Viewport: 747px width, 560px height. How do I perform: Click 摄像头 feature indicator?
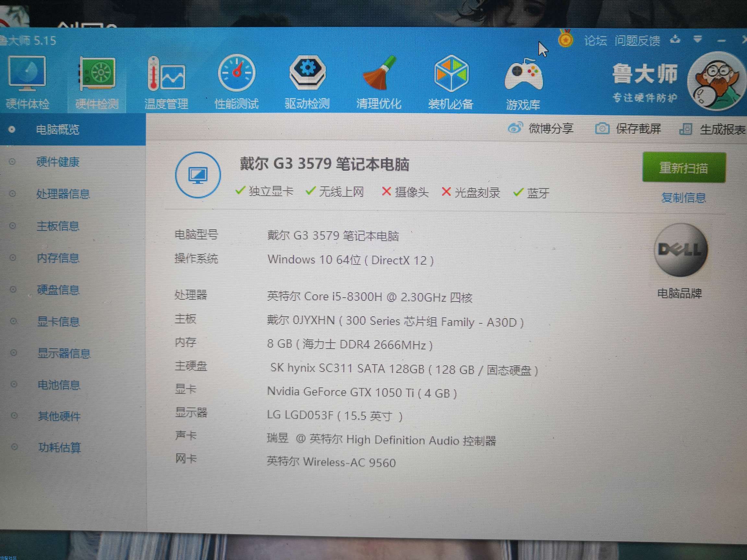coord(405,192)
